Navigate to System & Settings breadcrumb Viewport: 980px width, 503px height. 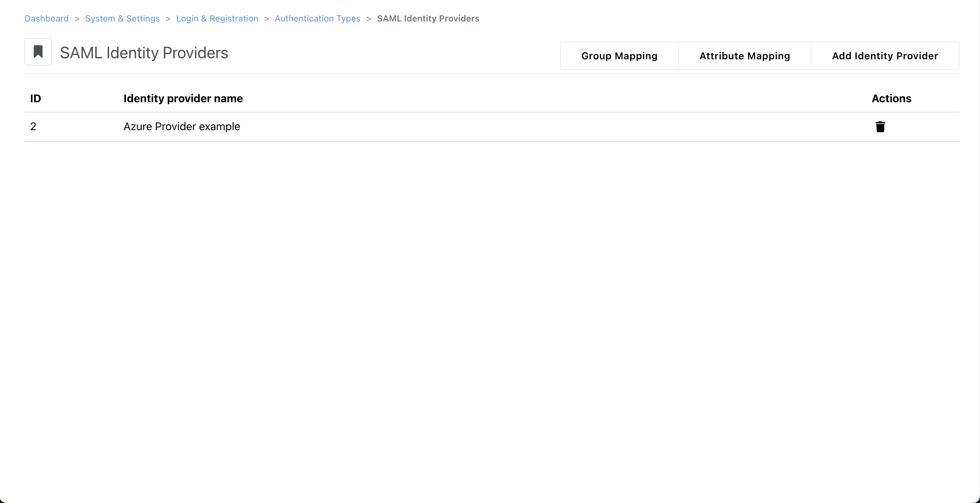click(122, 19)
